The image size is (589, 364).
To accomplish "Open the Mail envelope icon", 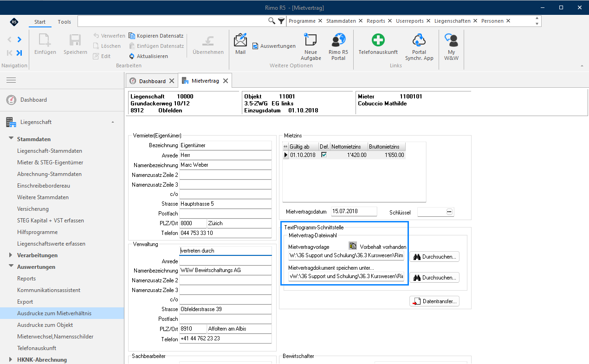I will click(x=240, y=40).
